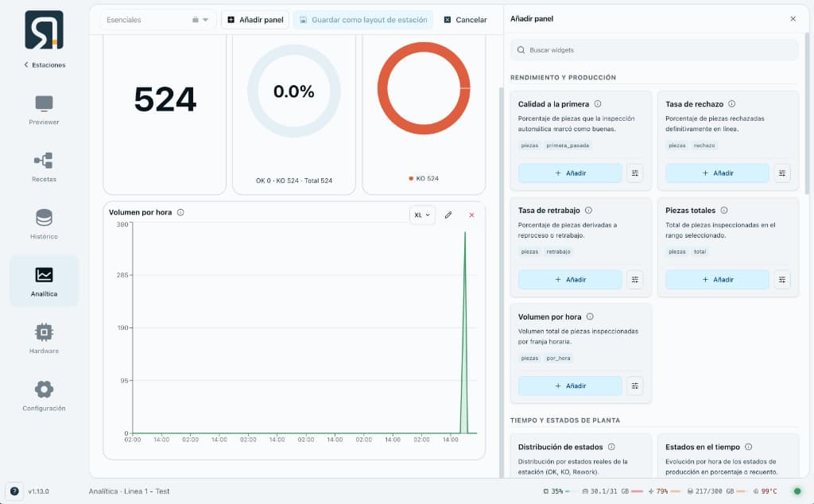Click the Añadir panel toolbar button
The width and height of the screenshot is (814, 504).
coord(255,20)
